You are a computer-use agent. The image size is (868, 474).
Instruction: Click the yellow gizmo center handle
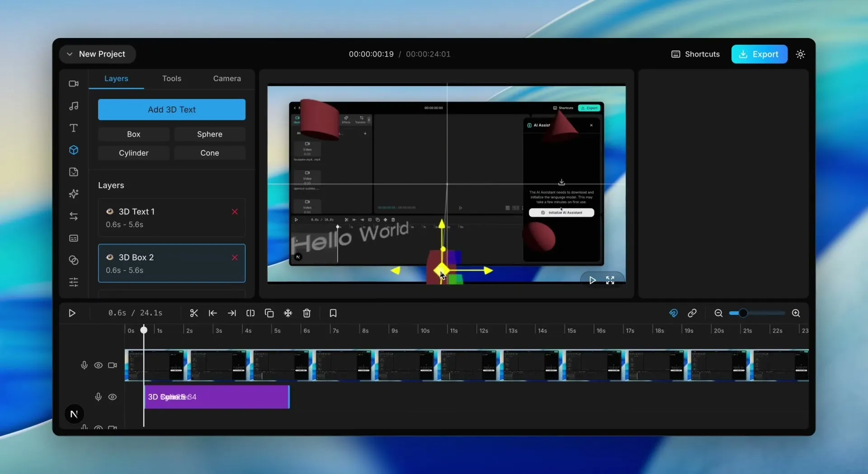pos(441,271)
